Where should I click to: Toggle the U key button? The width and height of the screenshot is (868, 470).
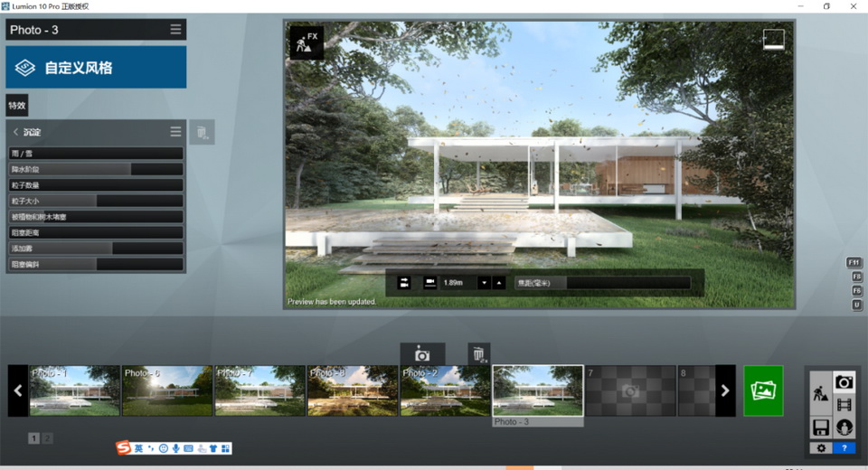[x=855, y=305]
